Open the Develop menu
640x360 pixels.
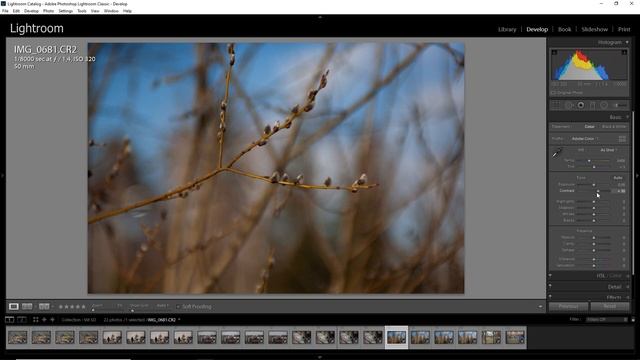(31, 11)
